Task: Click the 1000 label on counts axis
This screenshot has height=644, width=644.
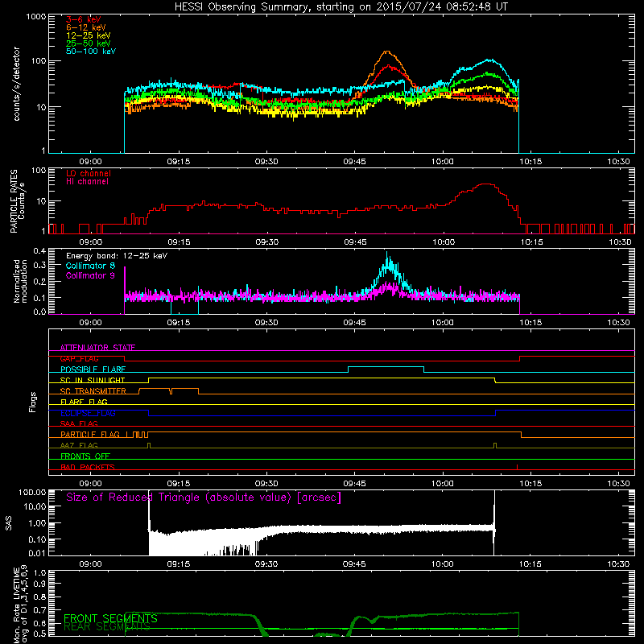Action: [x=35, y=17]
